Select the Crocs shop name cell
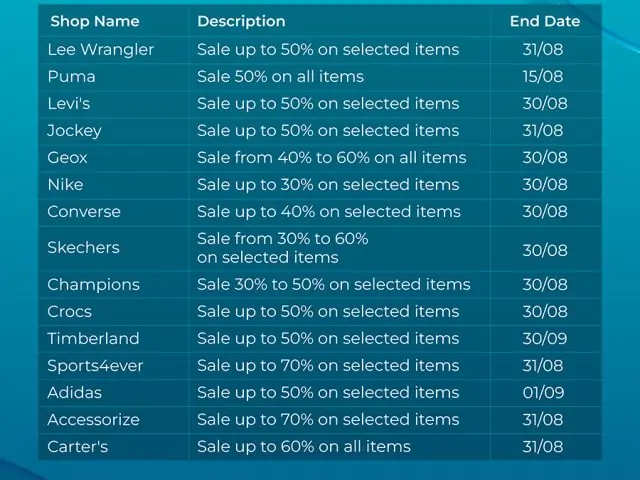The width and height of the screenshot is (640, 480). click(69, 311)
